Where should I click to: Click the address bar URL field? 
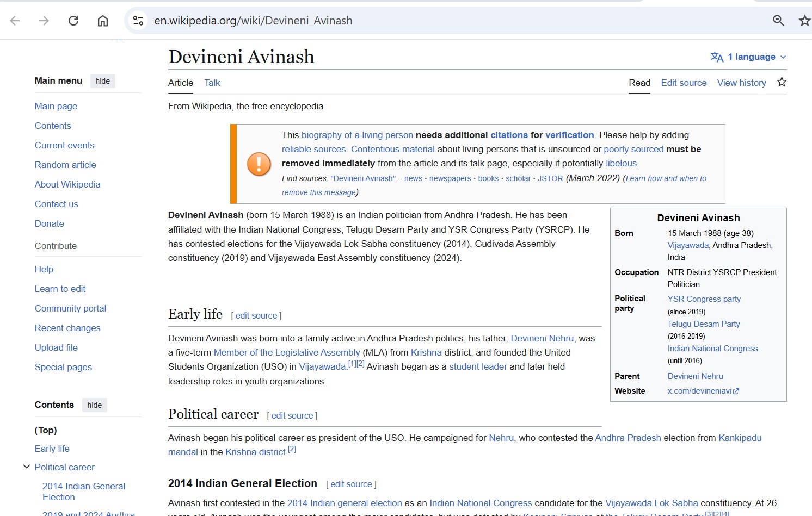pyautogui.click(x=457, y=21)
